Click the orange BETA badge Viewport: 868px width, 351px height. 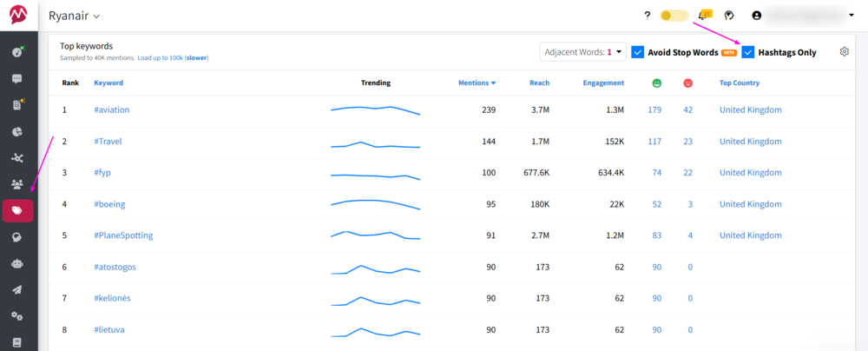coord(729,53)
